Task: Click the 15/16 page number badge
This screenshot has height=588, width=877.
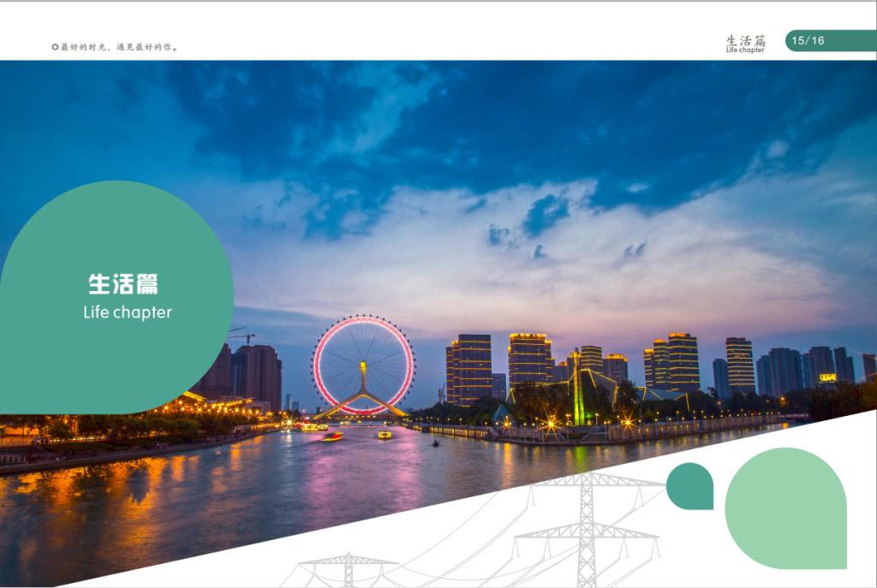Action: pyautogui.click(x=831, y=40)
